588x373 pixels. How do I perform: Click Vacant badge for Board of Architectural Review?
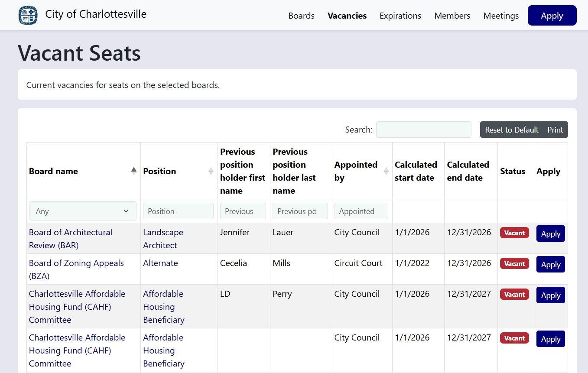(514, 233)
